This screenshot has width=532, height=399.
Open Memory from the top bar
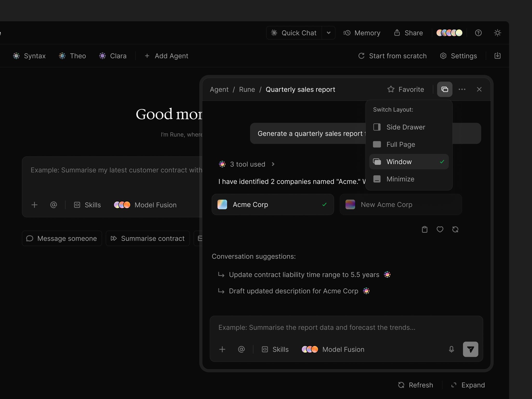pyautogui.click(x=362, y=33)
